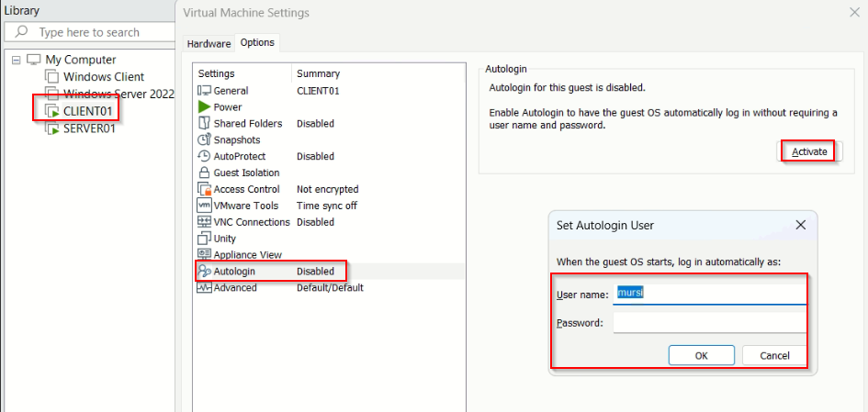Image resolution: width=868 pixels, height=412 pixels.
Task: Select My Computer in the library
Action: pyautogui.click(x=81, y=60)
